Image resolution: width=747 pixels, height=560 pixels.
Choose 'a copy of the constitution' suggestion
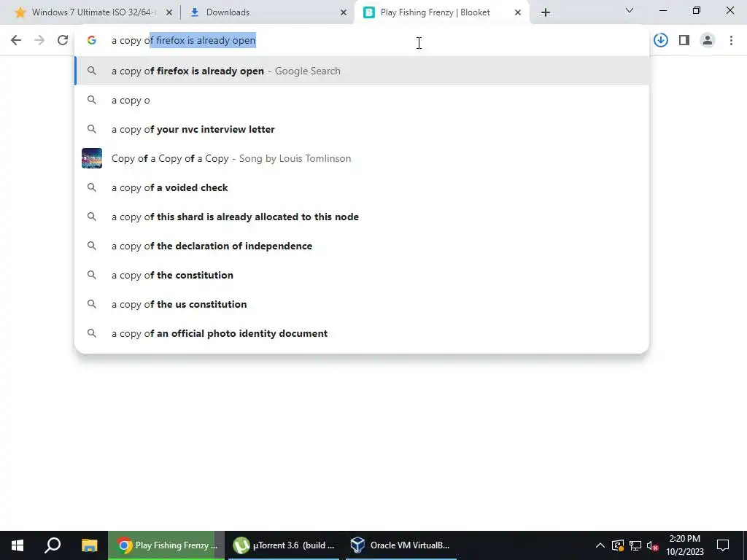point(362,275)
